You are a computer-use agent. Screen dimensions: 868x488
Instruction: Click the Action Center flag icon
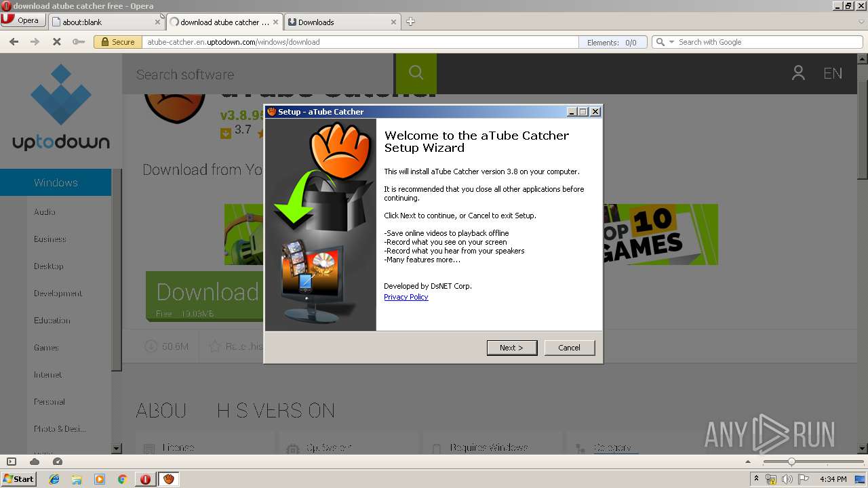pos(804,479)
